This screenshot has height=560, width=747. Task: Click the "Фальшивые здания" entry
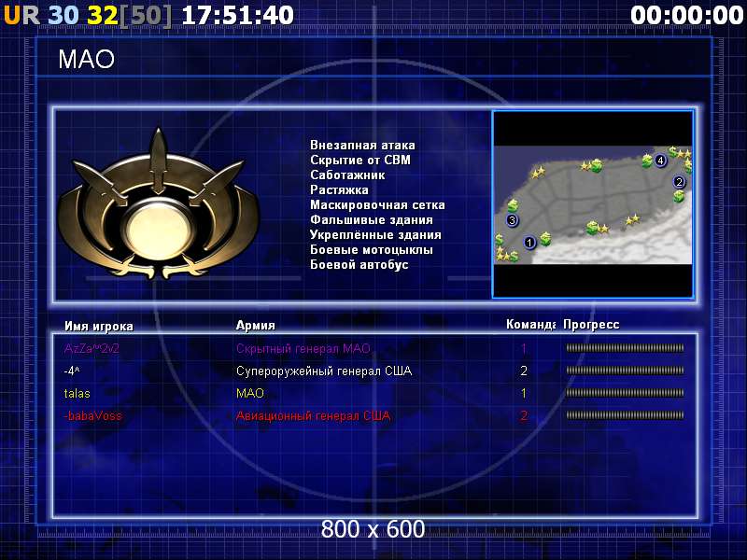click(372, 220)
